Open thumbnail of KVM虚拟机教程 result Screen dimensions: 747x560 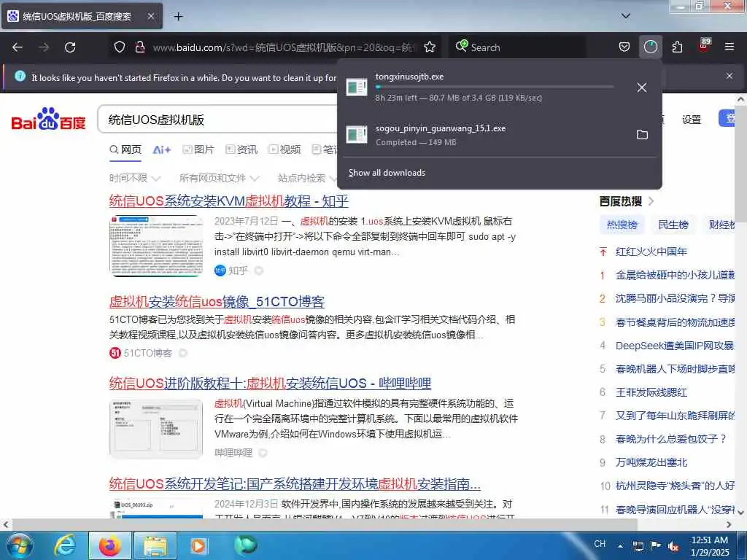pyautogui.click(x=156, y=246)
